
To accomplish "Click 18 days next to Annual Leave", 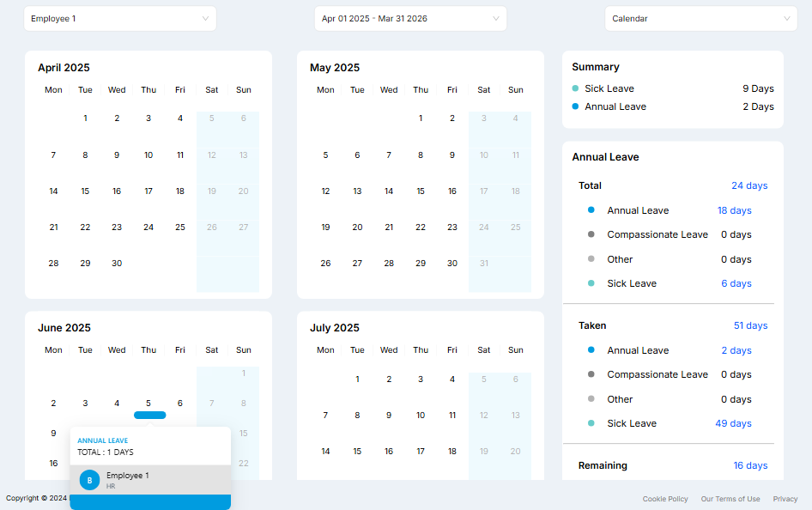I will point(734,210).
